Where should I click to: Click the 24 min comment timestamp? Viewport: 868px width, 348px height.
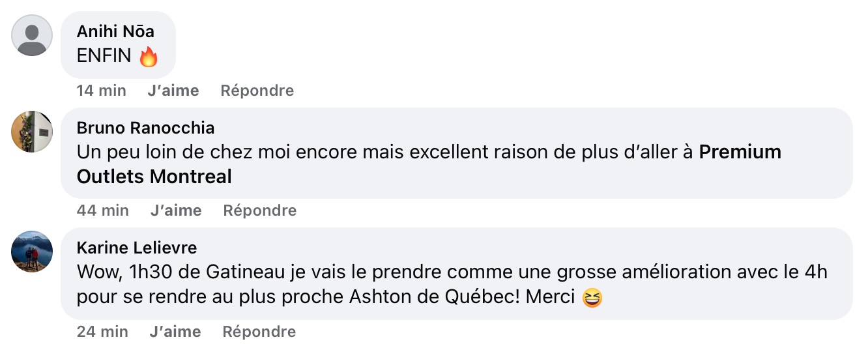coord(102,332)
